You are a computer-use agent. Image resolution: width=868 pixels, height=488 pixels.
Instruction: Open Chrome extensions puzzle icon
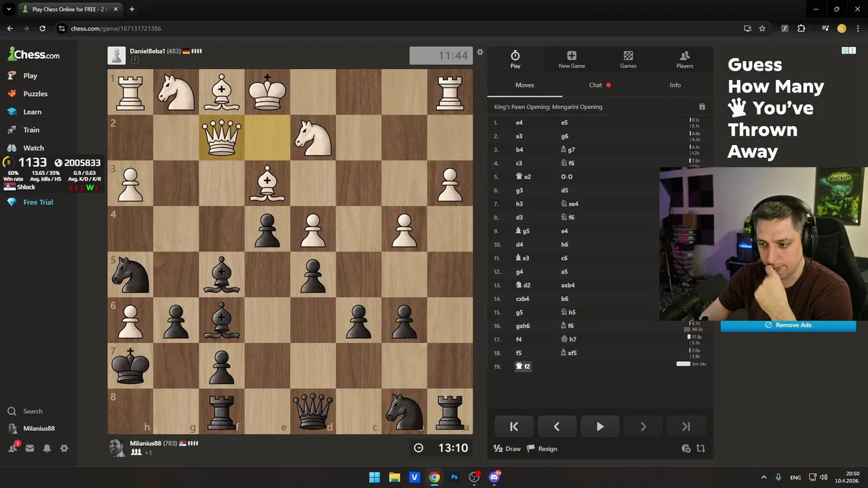pyautogui.click(x=802, y=28)
